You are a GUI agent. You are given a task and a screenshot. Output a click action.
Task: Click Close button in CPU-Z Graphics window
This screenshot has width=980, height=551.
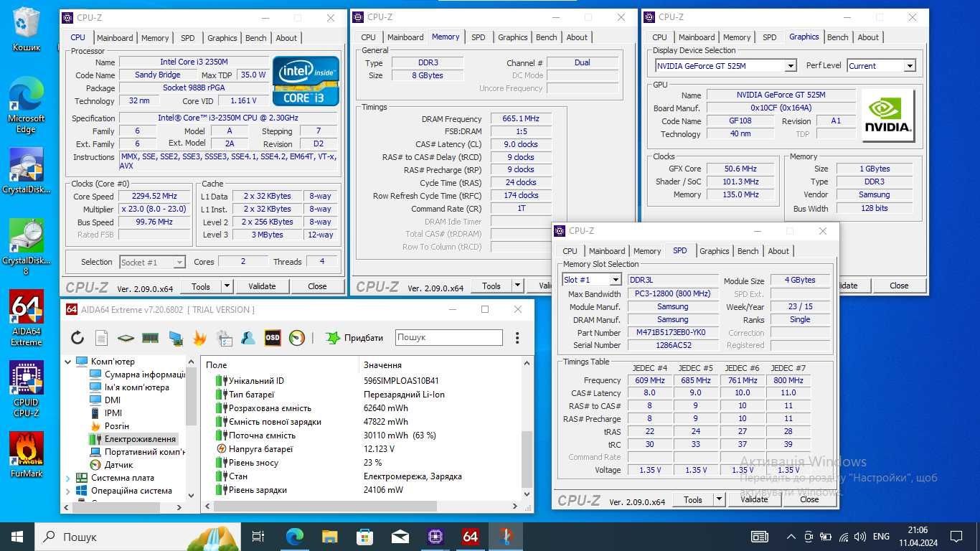coord(899,286)
